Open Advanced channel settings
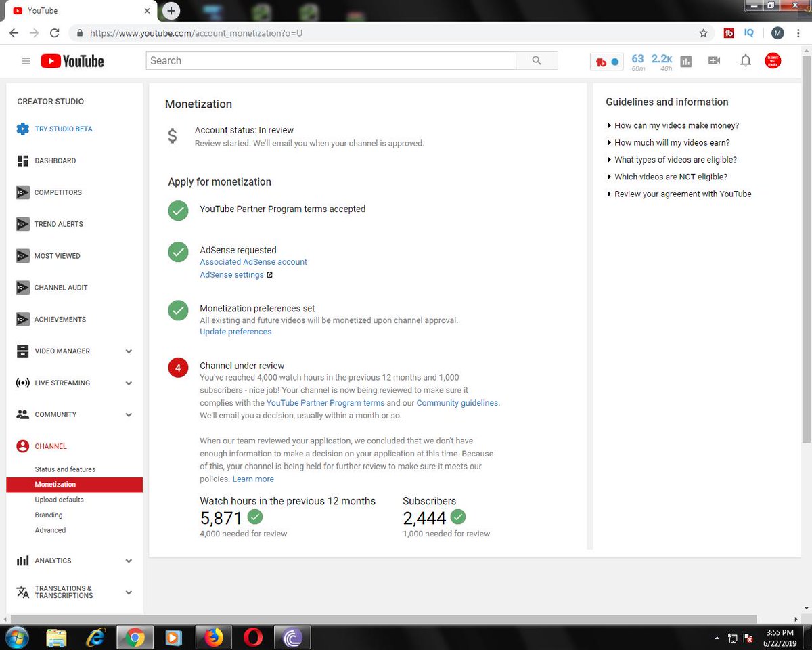Viewport: 812px width, 650px height. (50, 530)
